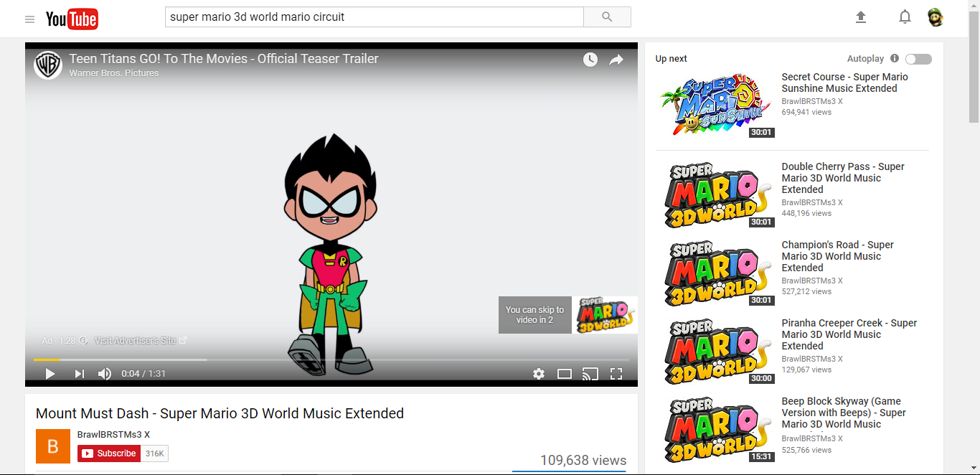Switch to theater mode

pyautogui.click(x=565, y=374)
